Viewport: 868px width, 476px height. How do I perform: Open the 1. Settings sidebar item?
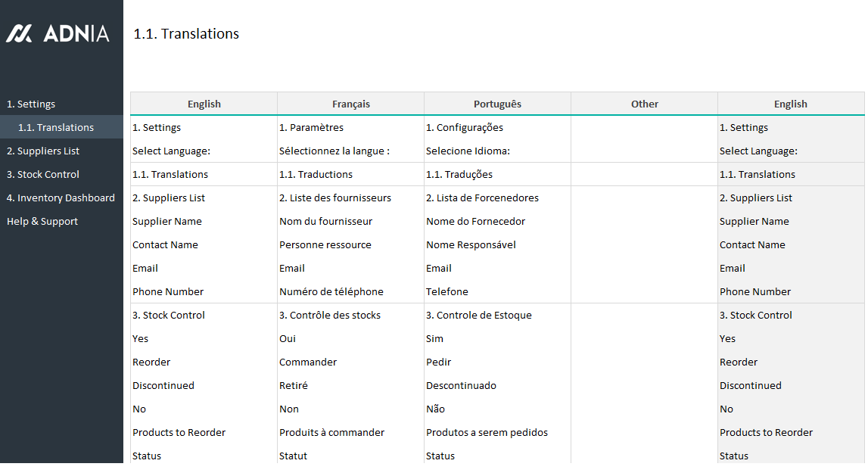click(x=31, y=104)
